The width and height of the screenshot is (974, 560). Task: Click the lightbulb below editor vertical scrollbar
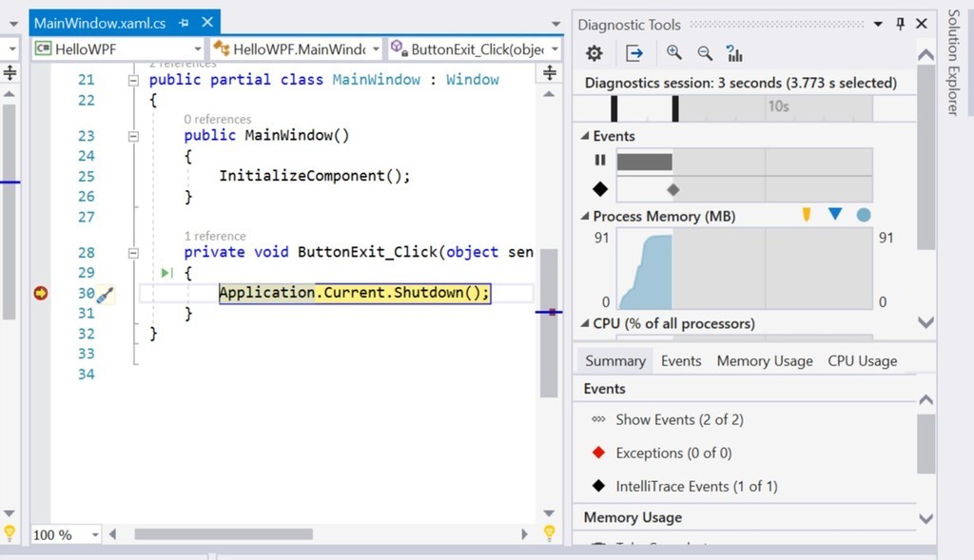(x=549, y=532)
